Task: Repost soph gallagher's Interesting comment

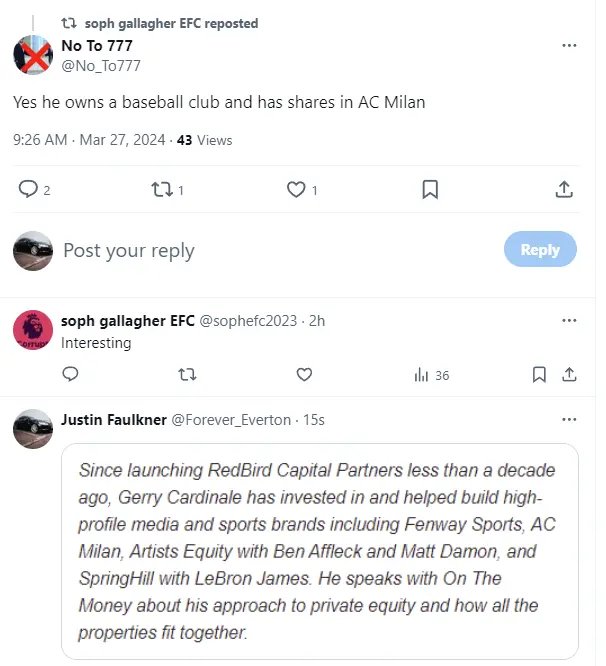Action: [x=186, y=375]
